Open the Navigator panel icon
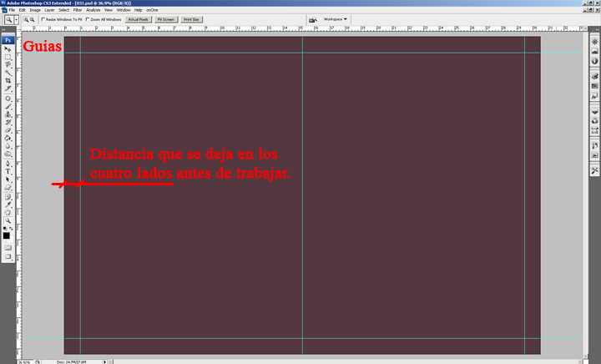 click(x=594, y=41)
